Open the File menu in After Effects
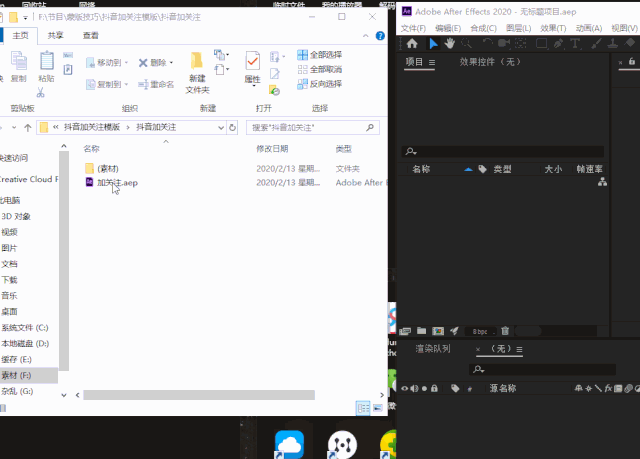 [413, 28]
